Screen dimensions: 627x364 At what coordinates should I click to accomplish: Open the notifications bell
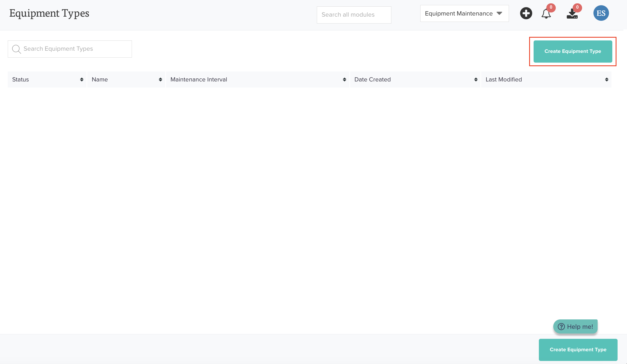pyautogui.click(x=546, y=14)
